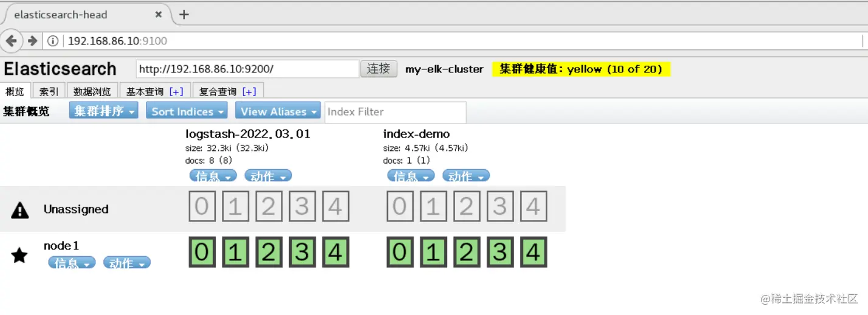Open 动作 dropdown for logstash-2022.03.01
Image resolution: width=868 pixels, height=315 pixels.
[268, 176]
